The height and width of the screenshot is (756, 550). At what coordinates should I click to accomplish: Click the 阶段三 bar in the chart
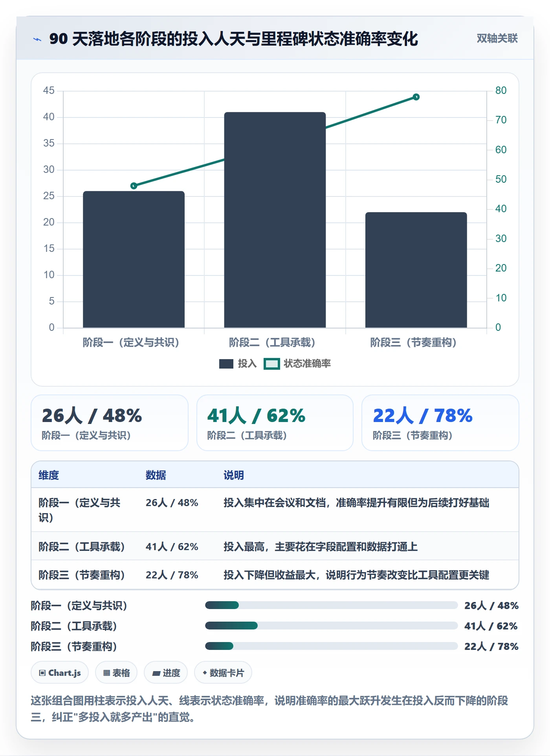416,270
